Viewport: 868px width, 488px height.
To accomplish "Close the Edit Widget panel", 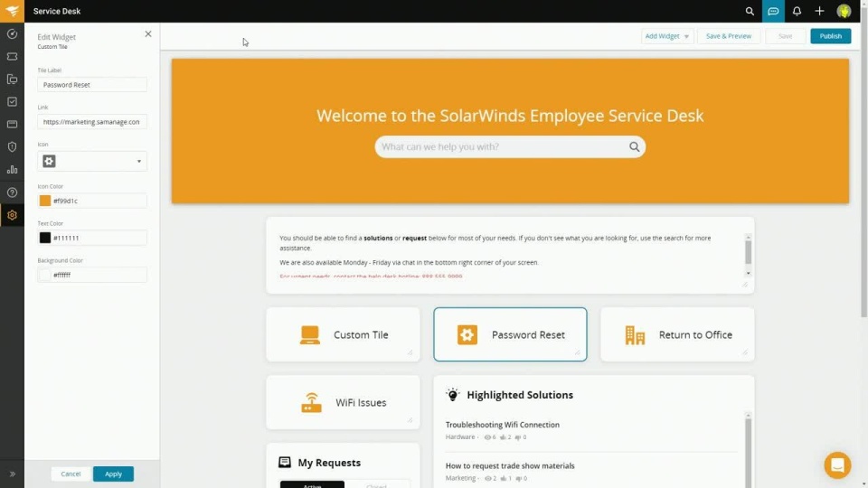I will pyautogui.click(x=147, y=33).
